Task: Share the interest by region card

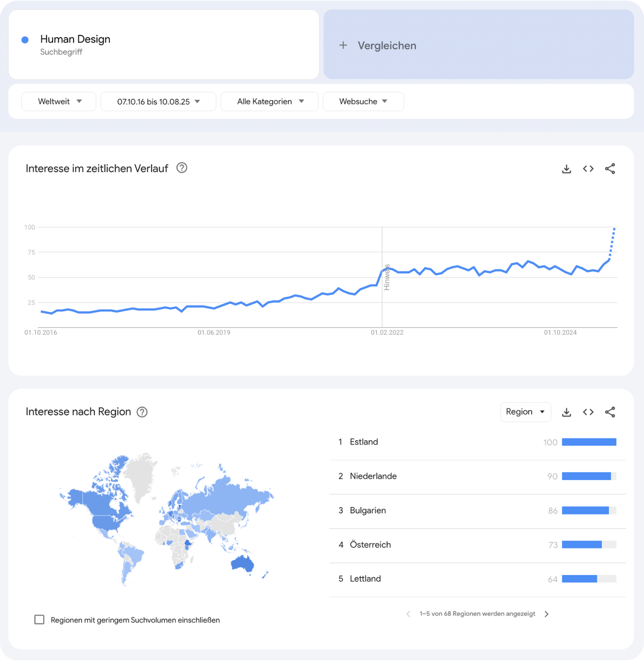Action: (610, 412)
